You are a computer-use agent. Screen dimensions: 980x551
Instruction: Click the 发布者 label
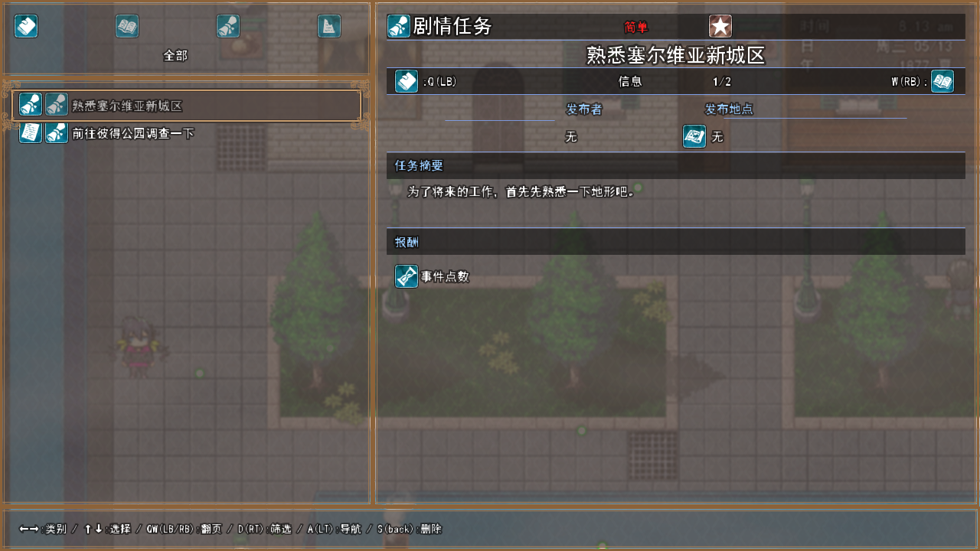click(584, 109)
